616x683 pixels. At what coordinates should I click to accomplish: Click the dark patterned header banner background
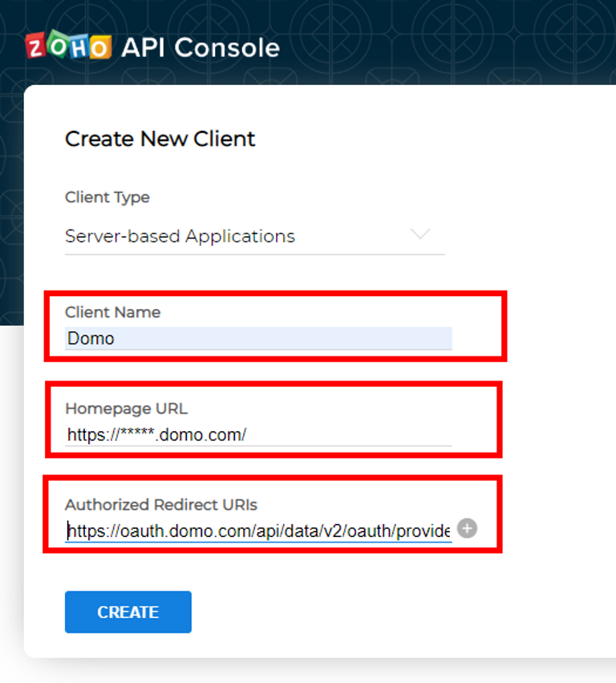pyautogui.click(x=436, y=42)
